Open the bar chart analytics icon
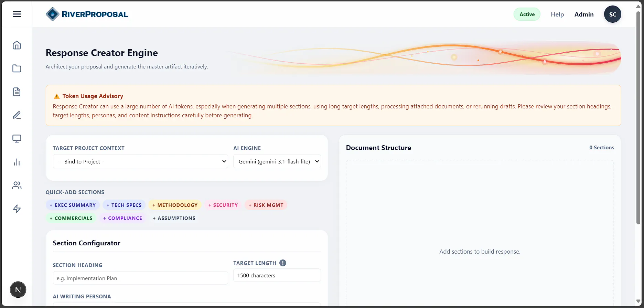 17,162
